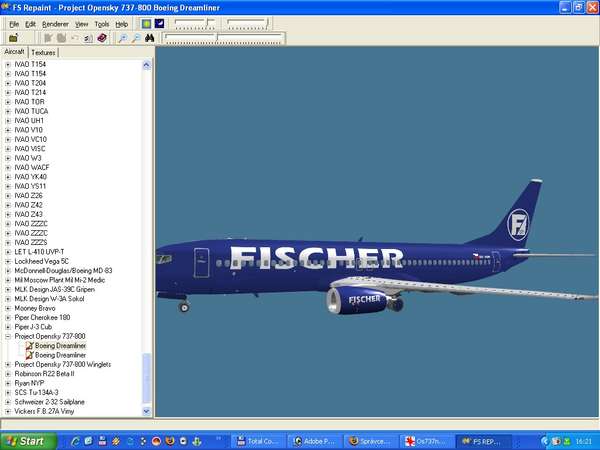Collapse the Project Opensky 737-800 node

coord(8,336)
